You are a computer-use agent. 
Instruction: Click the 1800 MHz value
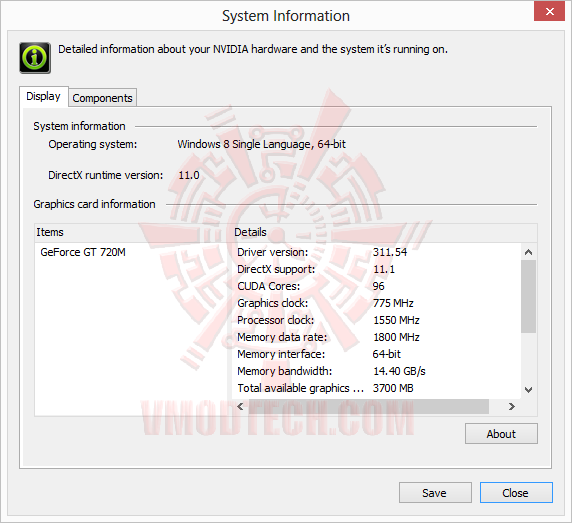pos(396,337)
